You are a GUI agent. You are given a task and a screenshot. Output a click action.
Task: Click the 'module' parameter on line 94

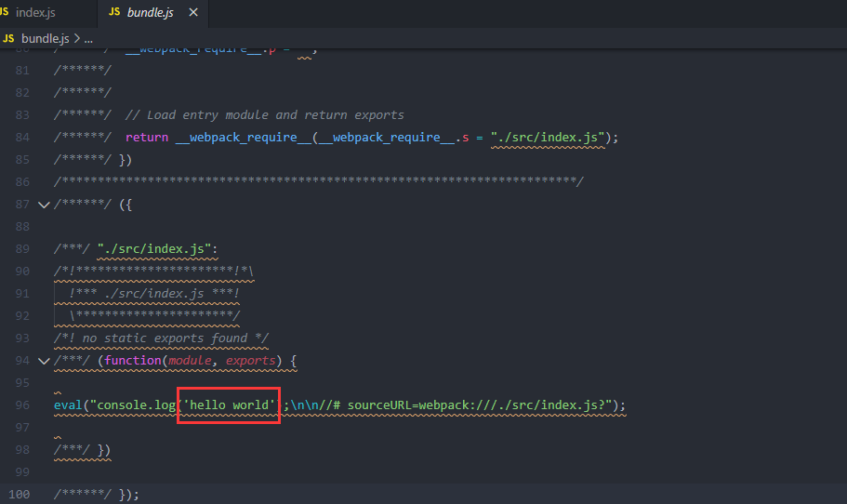(x=190, y=360)
